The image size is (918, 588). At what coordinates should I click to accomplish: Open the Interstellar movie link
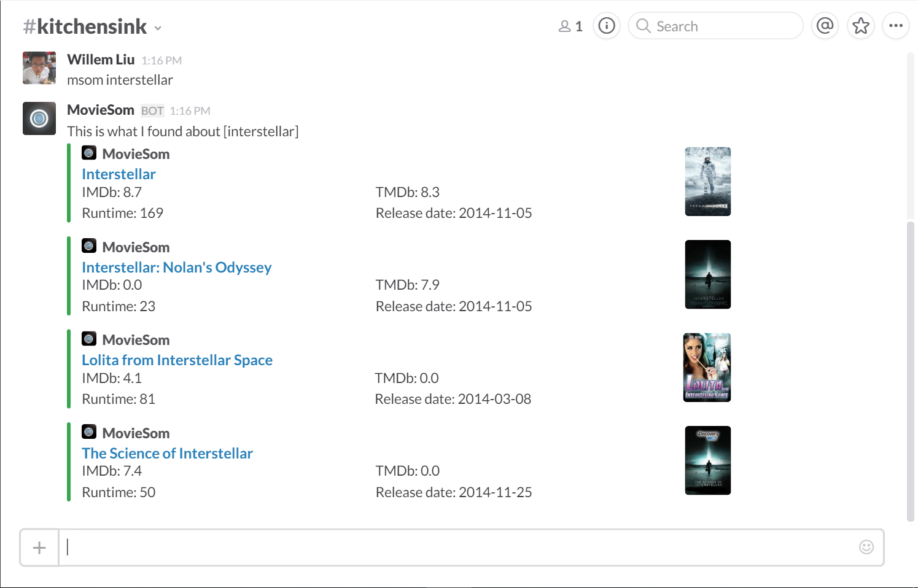point(119,174)
